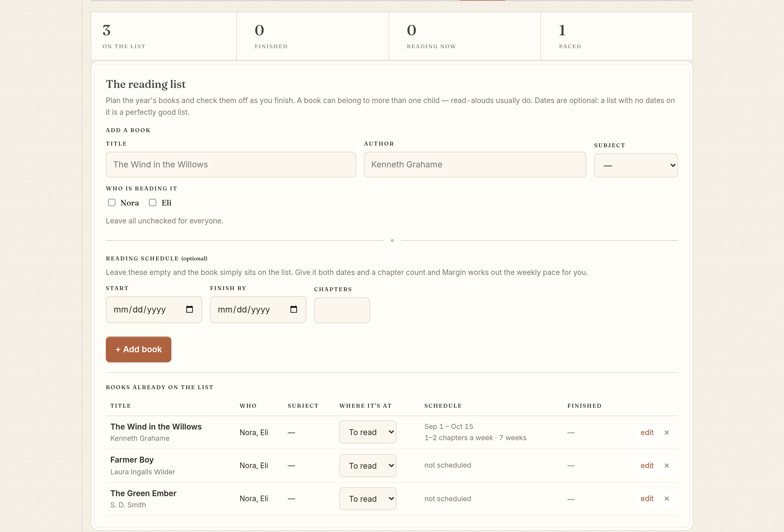The height and width of the screenshot is (532, 784).
Task: Tick the Eli reader checkbox
Action: (153, 202)
